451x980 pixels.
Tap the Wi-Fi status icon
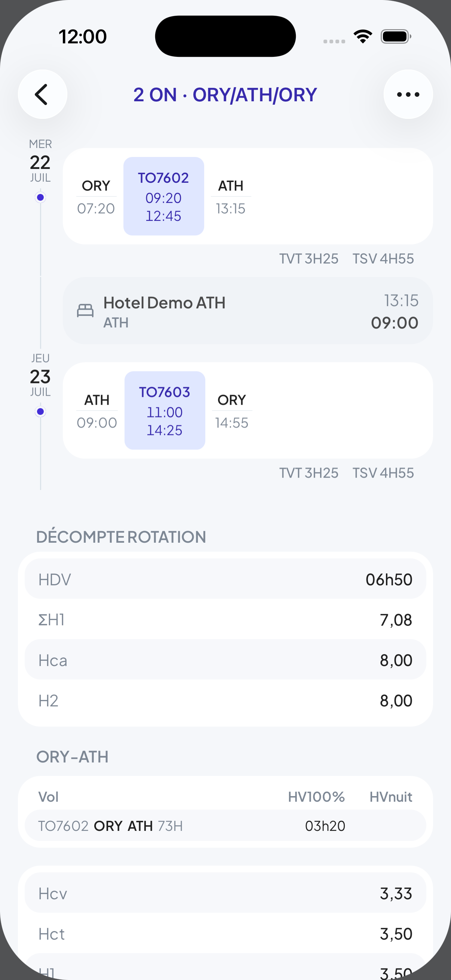(363, 37)
